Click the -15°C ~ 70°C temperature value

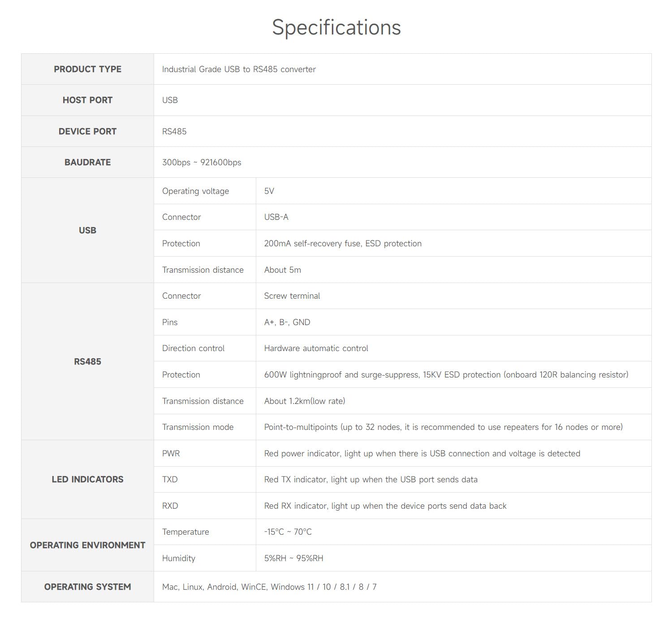click(288, 532)
